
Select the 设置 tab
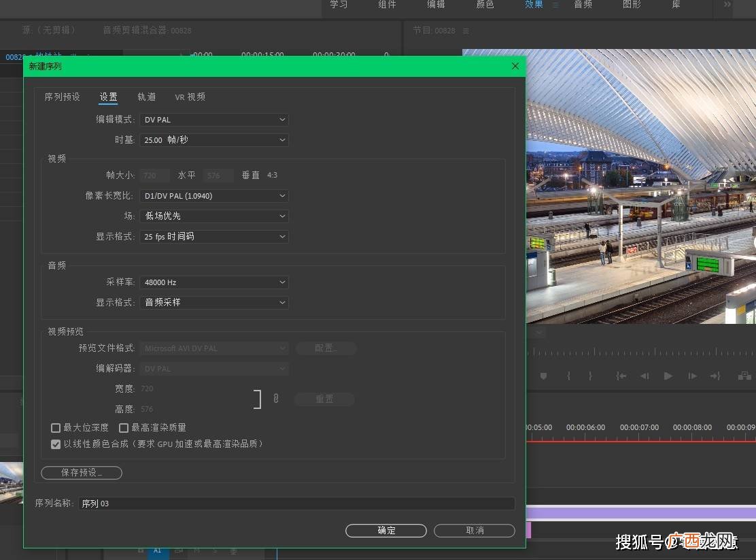pos(109,97)
